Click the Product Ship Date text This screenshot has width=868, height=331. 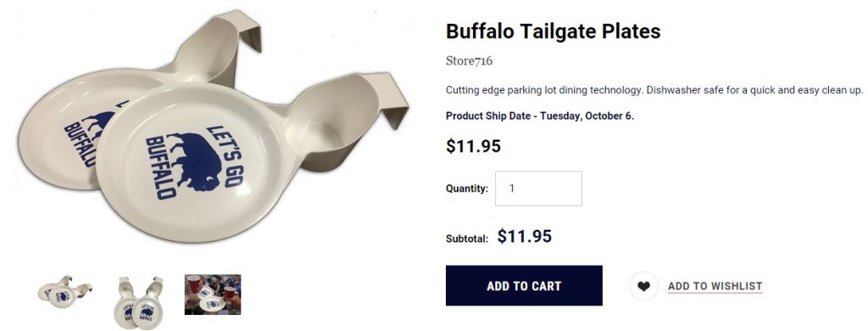(x=540, y=116)
